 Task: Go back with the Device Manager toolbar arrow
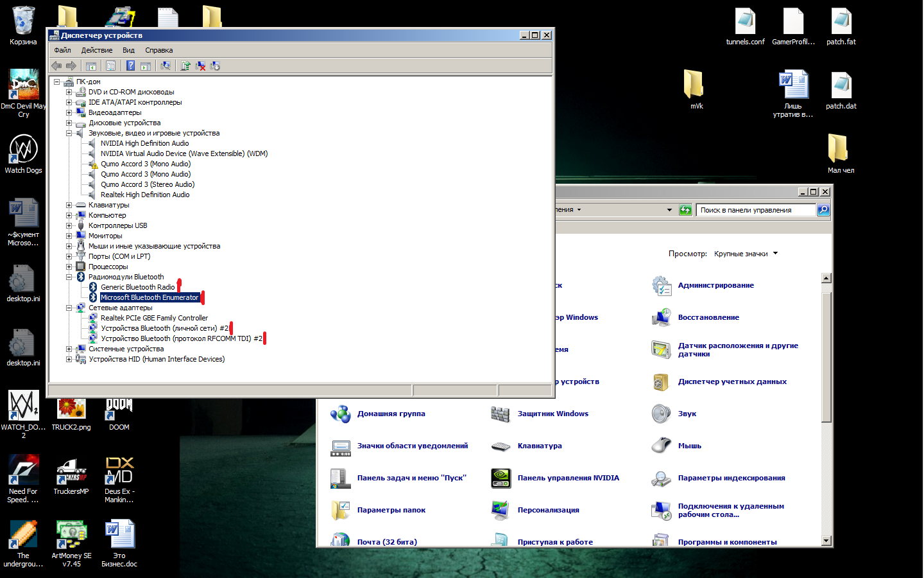coord(56,66)
